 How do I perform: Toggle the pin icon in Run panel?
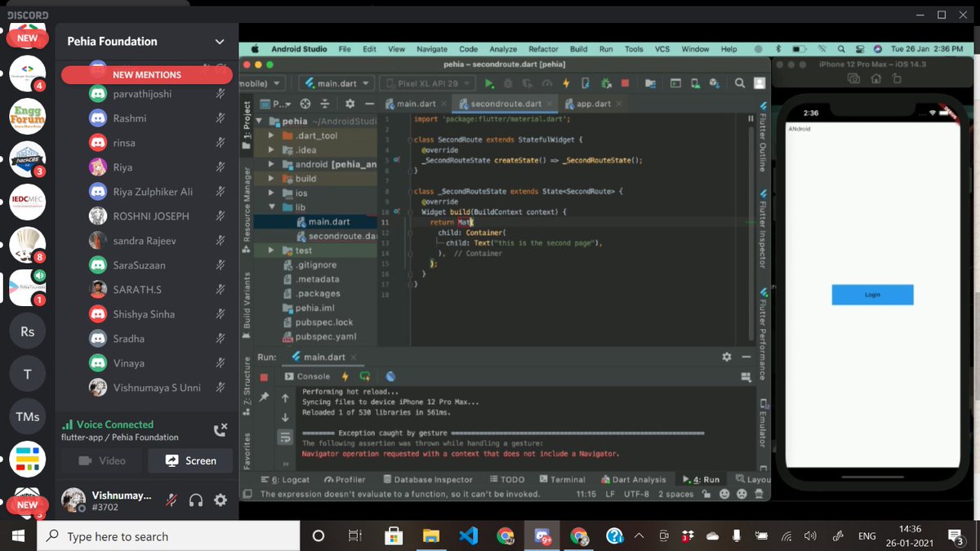click(x=264, y=397)
